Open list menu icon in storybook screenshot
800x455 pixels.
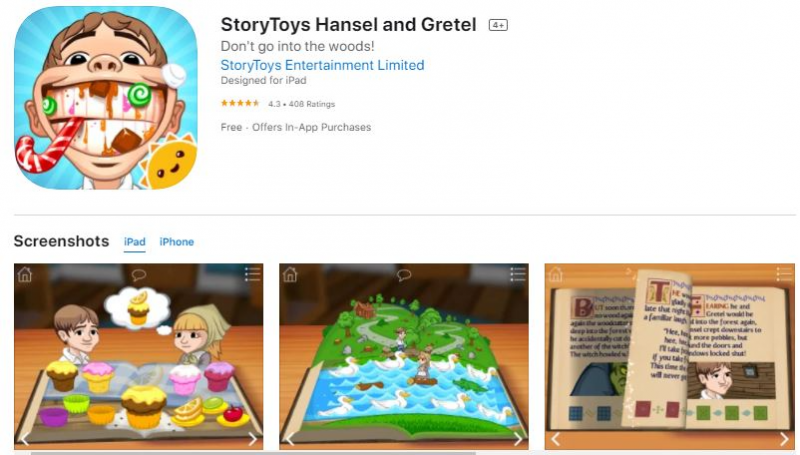point(784,274)
